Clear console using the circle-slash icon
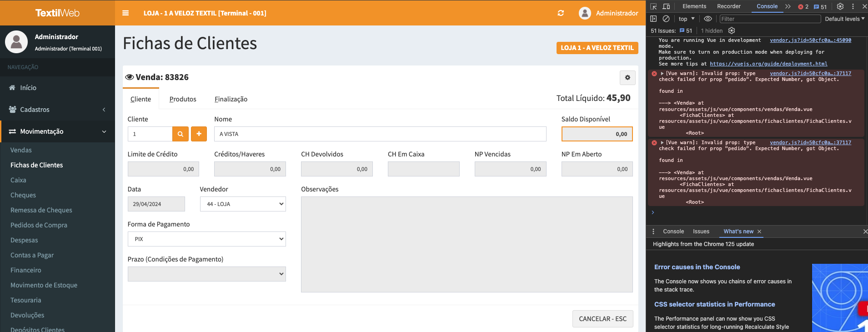The image size is (868, 332). [666, 19]
